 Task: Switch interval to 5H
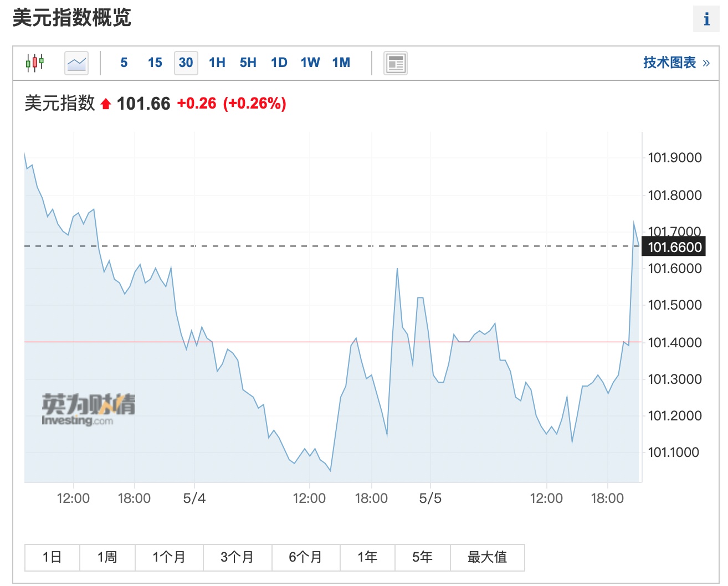point(248,63)
